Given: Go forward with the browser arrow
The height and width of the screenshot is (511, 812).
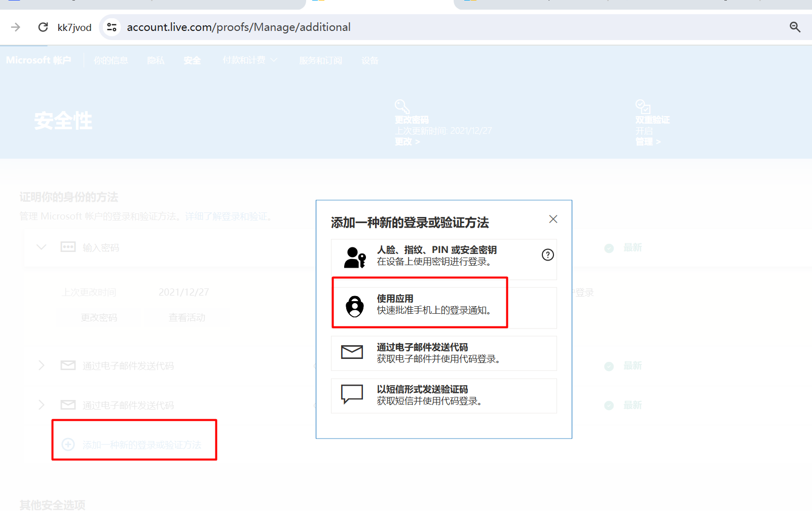Looking at the screenshot, I should point(16,27).
